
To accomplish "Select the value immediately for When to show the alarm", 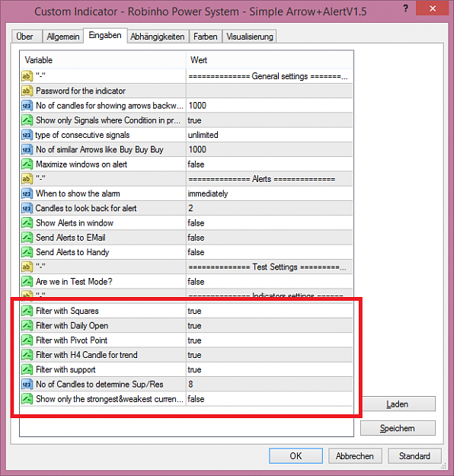I will (x=270, y=193).
